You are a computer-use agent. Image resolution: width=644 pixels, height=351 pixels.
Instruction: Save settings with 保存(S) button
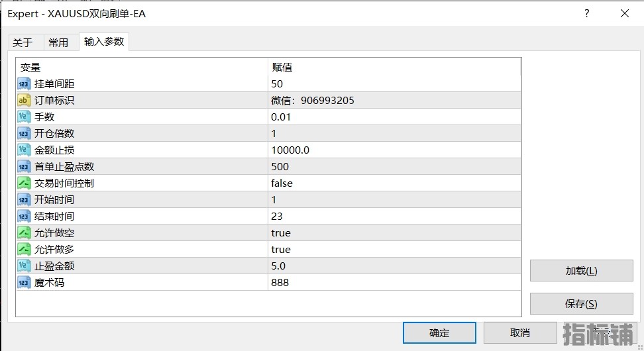click(x=582, y=304)
